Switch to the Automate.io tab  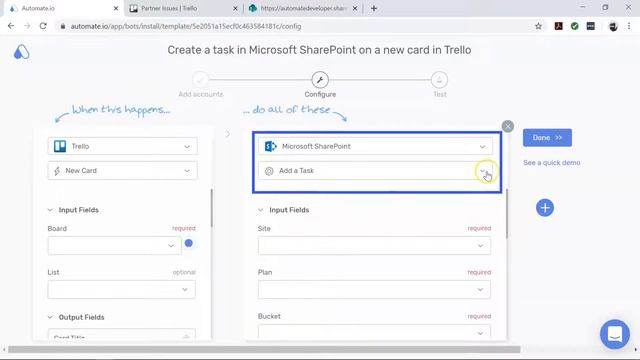(61, 8)
